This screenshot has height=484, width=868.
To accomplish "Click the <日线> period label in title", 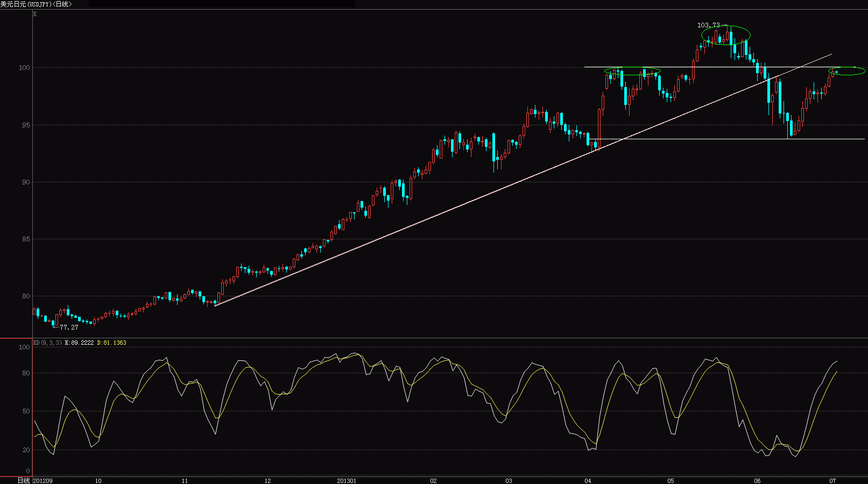I will 61,4.
